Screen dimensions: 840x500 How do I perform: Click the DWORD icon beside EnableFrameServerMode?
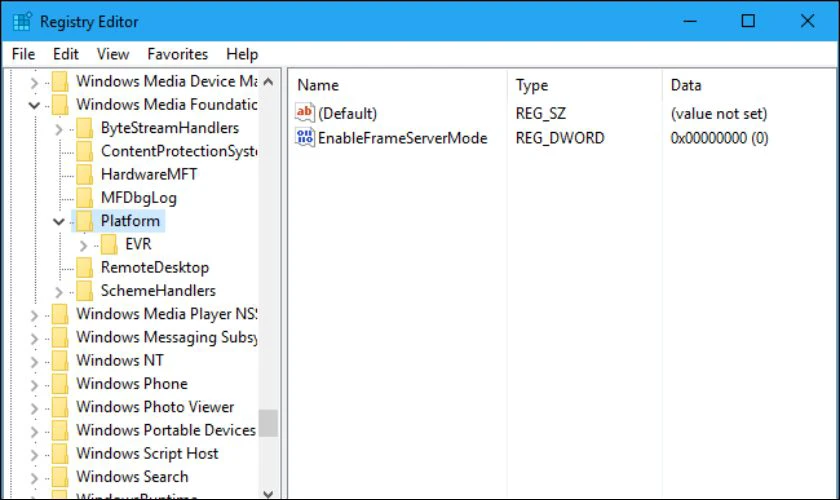point(305,137)
